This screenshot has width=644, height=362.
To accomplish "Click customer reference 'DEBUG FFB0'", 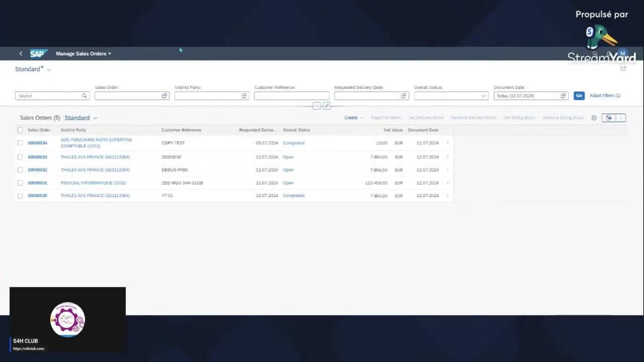I will tap(175, 170).
